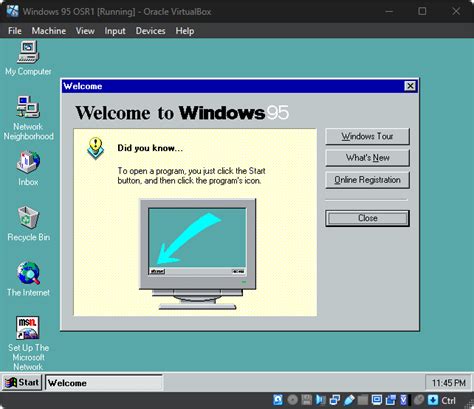Start the Windows Tour
The width and height of the screenshot is (474, 409).
pyautogui.click(x=367, y=136)
